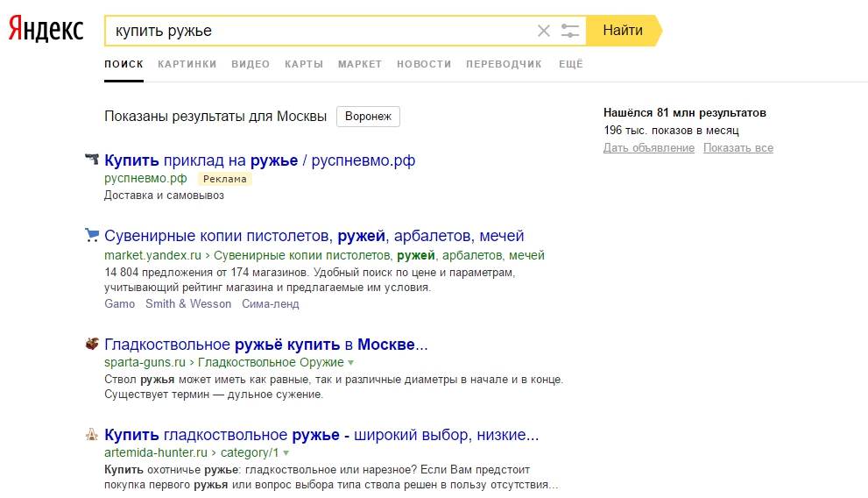This screenshot has width=868, height=498.
Task: Open 'Гладкоствольное ружьё купить в Москве' result
Action: pos(266,345)
